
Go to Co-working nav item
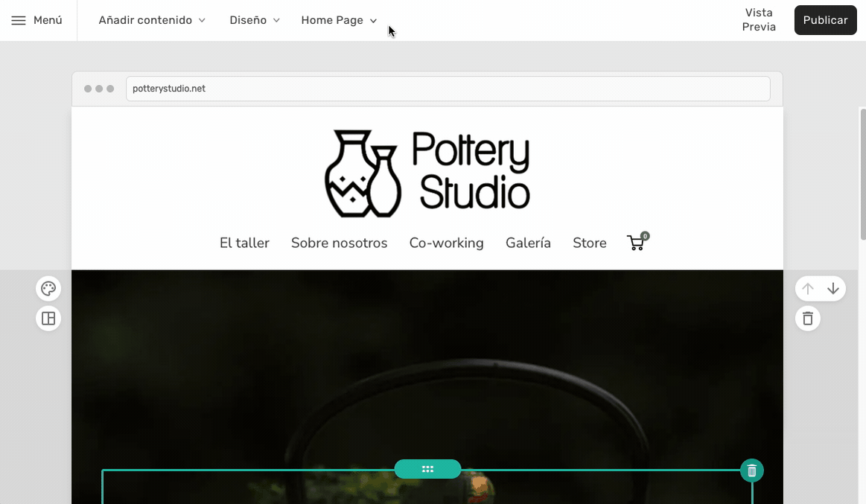pyautogui.click(x=446, y=243)
